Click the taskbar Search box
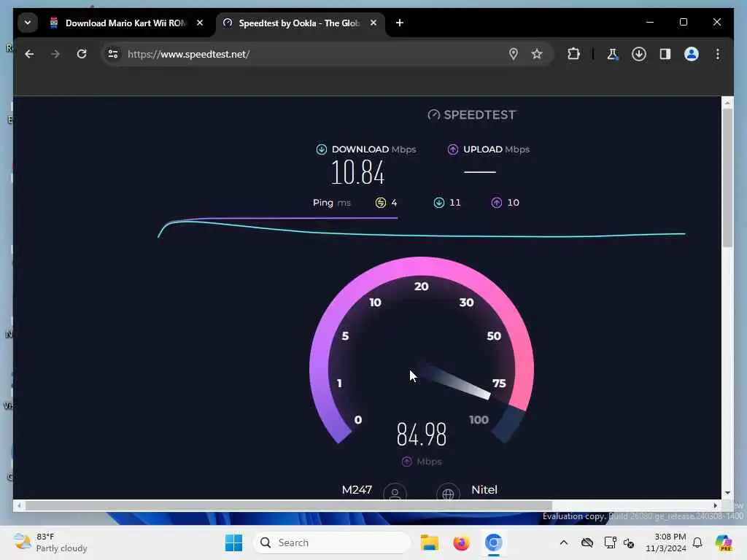 click(x=333, y=542)
